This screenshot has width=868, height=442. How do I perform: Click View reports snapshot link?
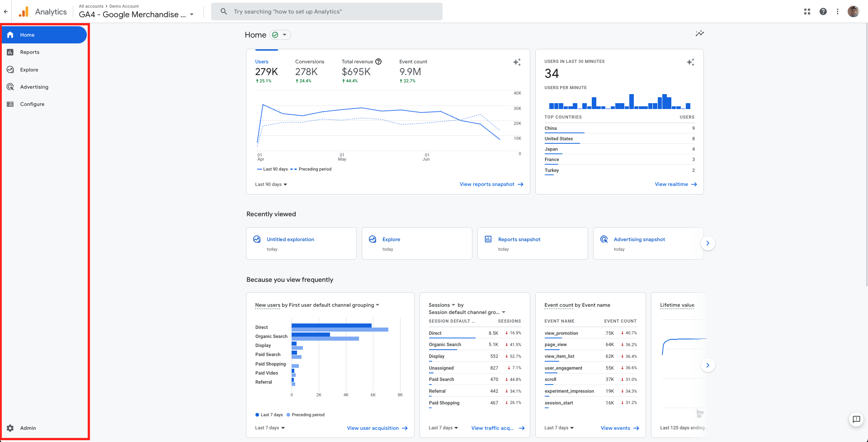(491, 185)
